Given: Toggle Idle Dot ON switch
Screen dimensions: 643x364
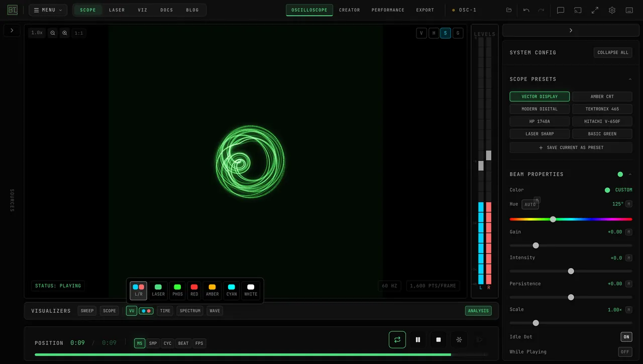Looking at the screenshot, I should (x=626, y=337).
